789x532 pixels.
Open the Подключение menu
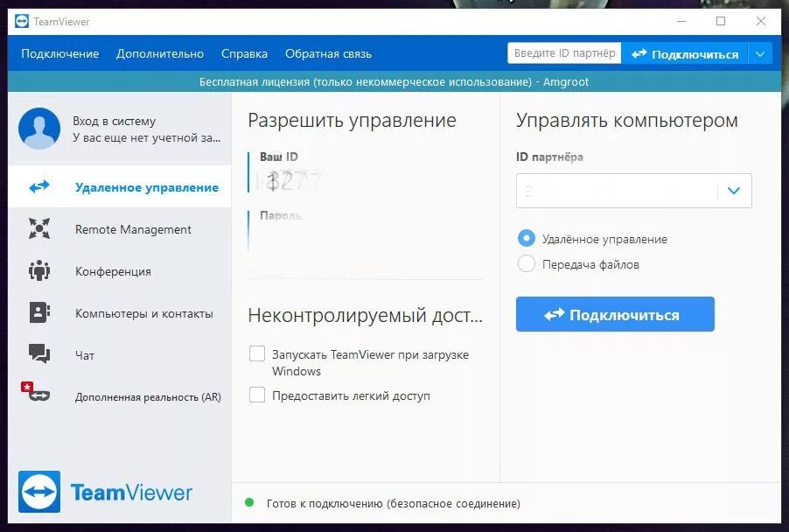click(x=59, y=54)
